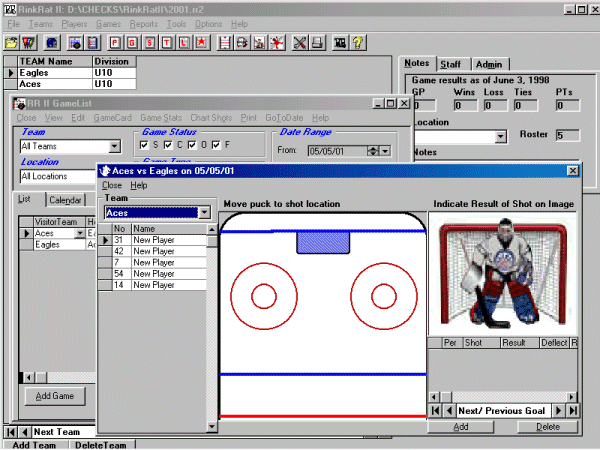The width and height of the screenshot is (600, 450).
Task: Click the open folder toolbar icon
Action: (12, 43)
